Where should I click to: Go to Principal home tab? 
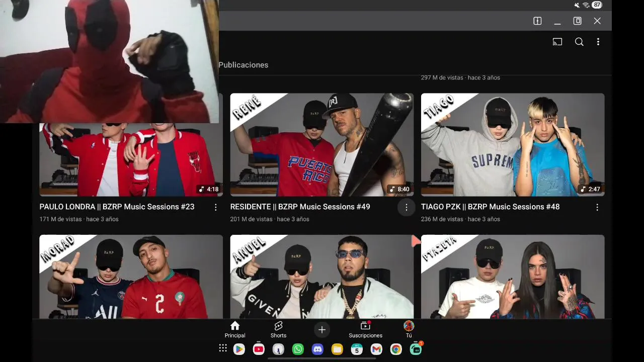[x=235, y=330]
